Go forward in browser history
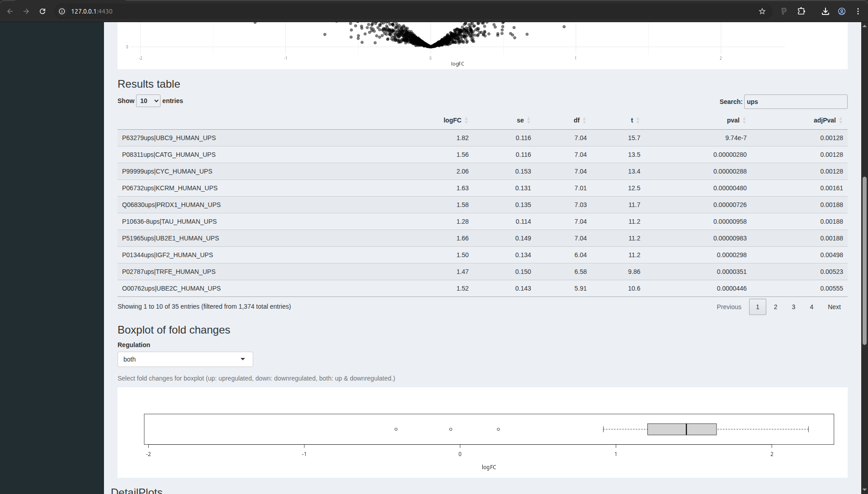The width and height of the screenshot is (868, 494). point(26,11)
